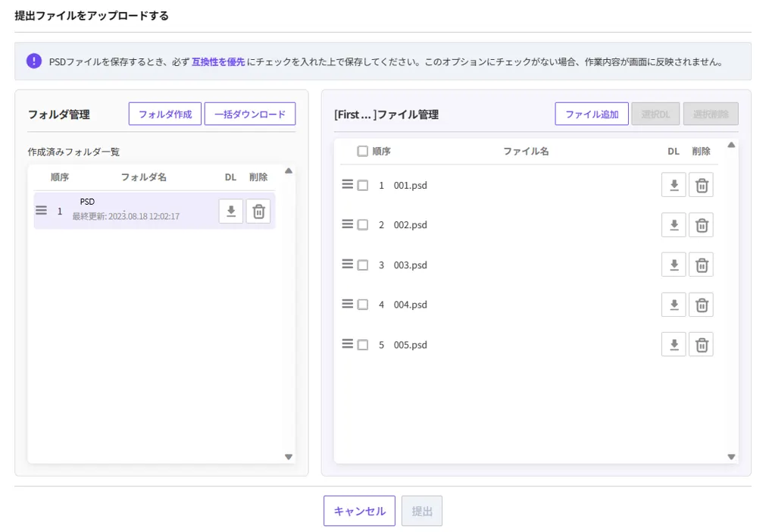Click the フォルダ作成 button
Screen dimensions: 769x532
click(165, 114)
